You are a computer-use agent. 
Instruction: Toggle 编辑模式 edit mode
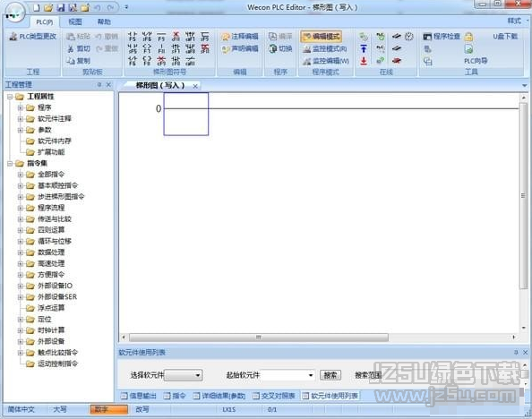pyautogui.click(x=321, y=37)
